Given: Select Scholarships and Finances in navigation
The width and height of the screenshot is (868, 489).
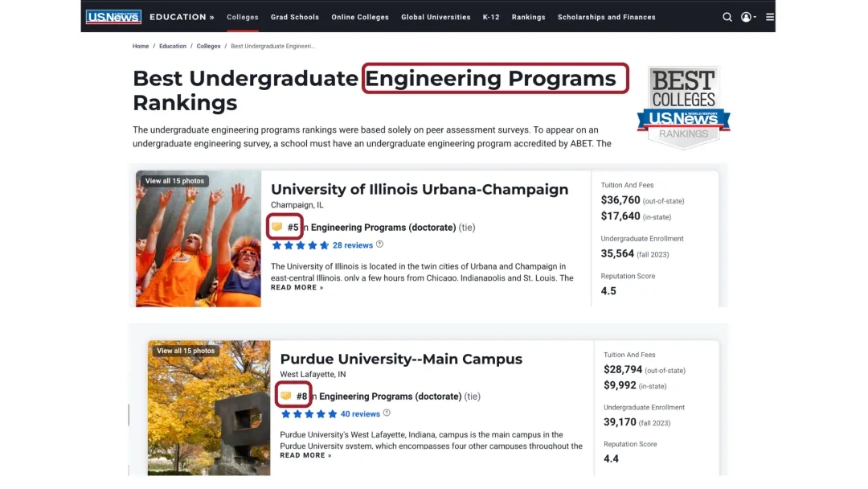Looking at the screenshot, I should click(x=606, y=17).
